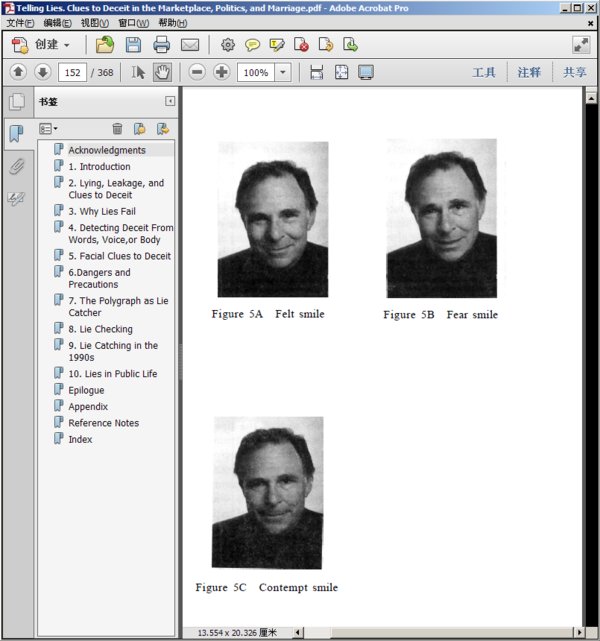
Task: Open the 文件 (File) menu
Action: [x=20, y=23]
